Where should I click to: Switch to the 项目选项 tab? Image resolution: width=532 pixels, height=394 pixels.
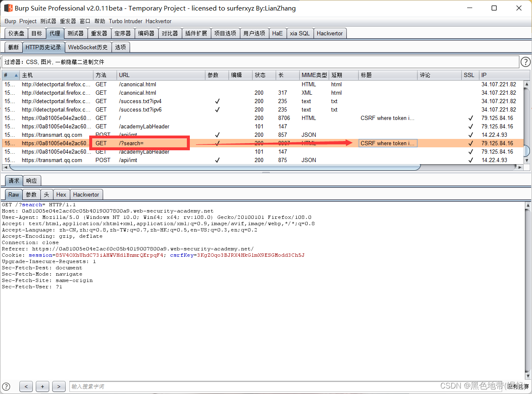click(225, 33)
